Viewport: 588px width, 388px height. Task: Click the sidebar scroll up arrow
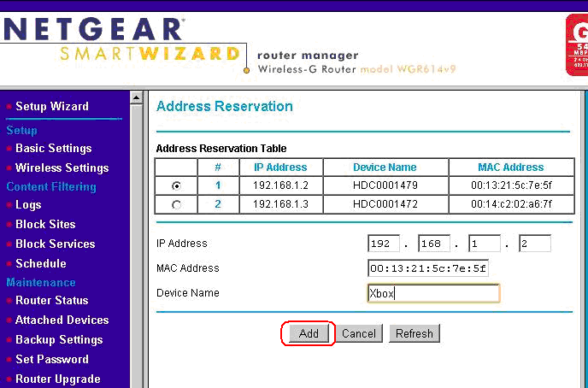click(x=137, y=98)
